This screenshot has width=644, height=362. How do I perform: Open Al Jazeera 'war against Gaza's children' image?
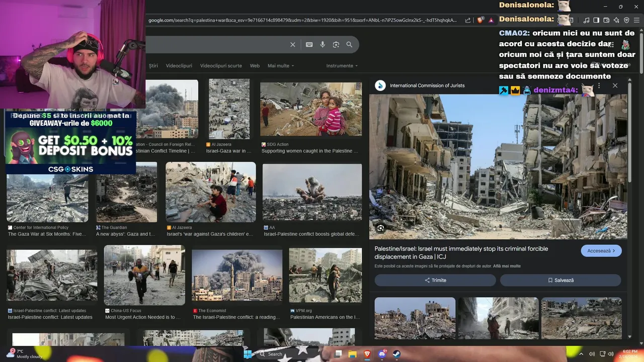coord(211,192)
